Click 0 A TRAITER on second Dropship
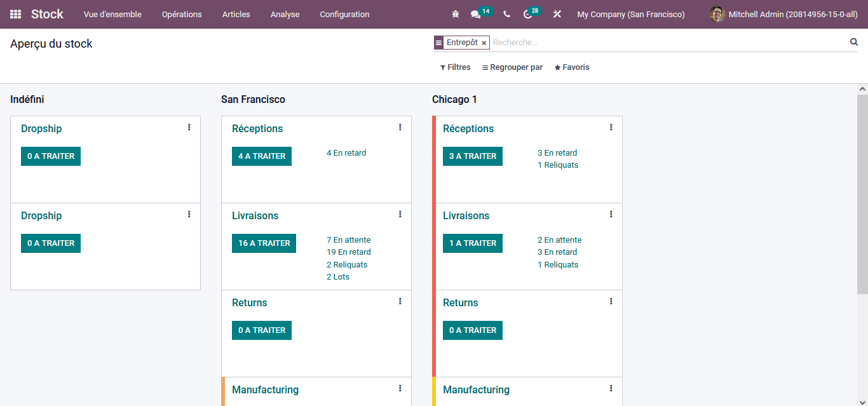This screenshot has height=406, width=868. [x=51, y=243]
